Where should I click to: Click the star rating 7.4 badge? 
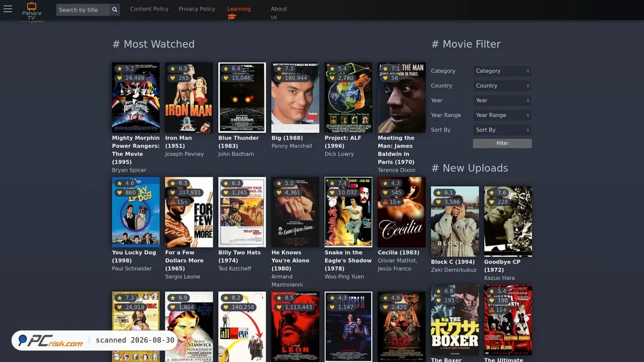coord(338,183)
